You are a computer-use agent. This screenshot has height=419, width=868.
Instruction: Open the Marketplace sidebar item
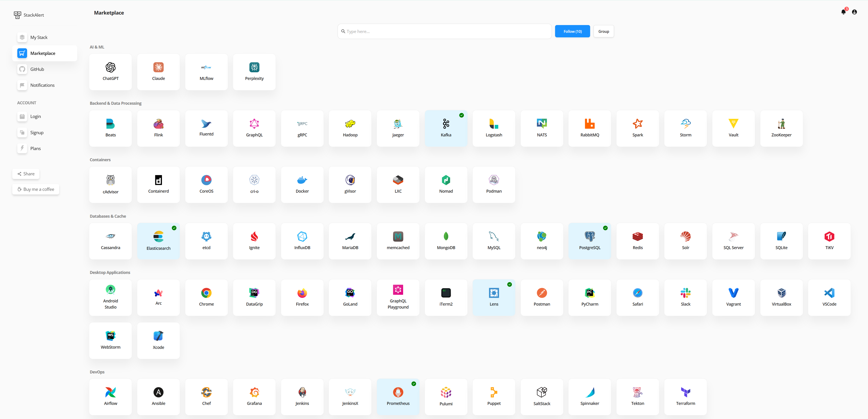[x=45, y=53]
